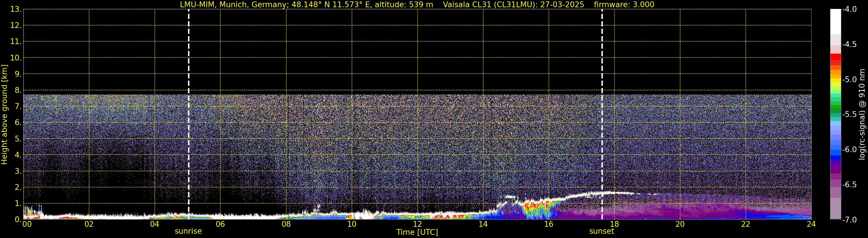
Task: Click the time axis tick '18'
Action: (614, 224)
